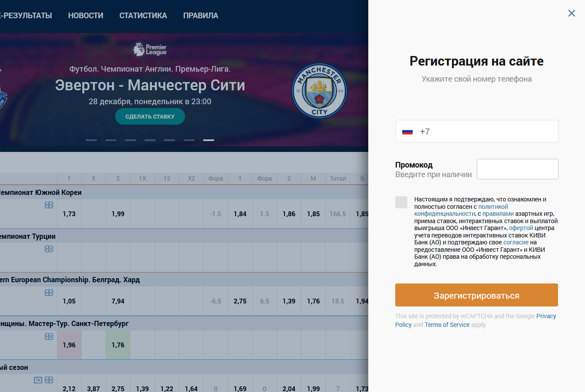Image resolution: width=585 pixels, height=392 pixels.
Task: Select the first carousel slide indicator
Action: pyautogui.click(x=91, y=140)
